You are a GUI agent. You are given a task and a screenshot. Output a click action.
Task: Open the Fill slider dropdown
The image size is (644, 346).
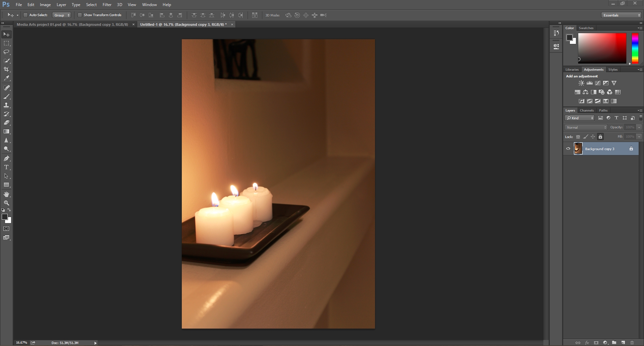pos(639,137)
